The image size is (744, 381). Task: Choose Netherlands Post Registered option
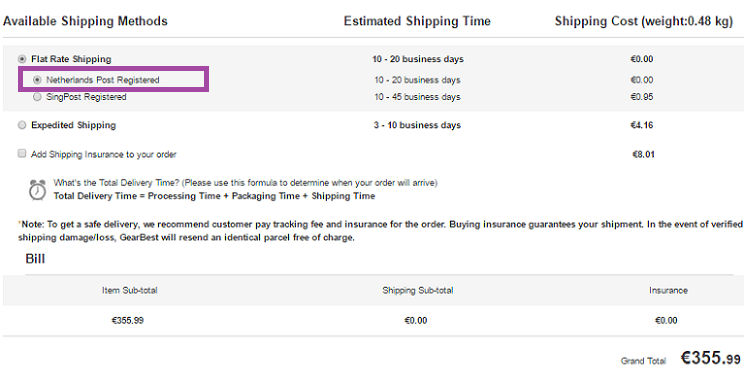37,80
